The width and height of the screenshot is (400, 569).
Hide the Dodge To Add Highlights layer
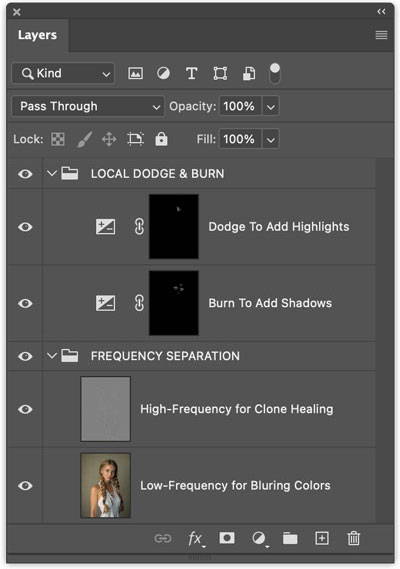point(25,227)
